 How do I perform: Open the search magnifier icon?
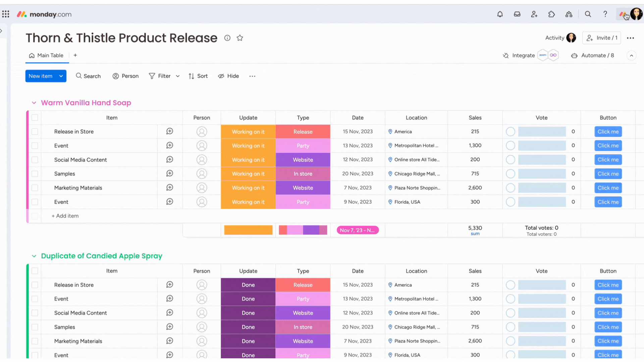(x=588, y=14)
